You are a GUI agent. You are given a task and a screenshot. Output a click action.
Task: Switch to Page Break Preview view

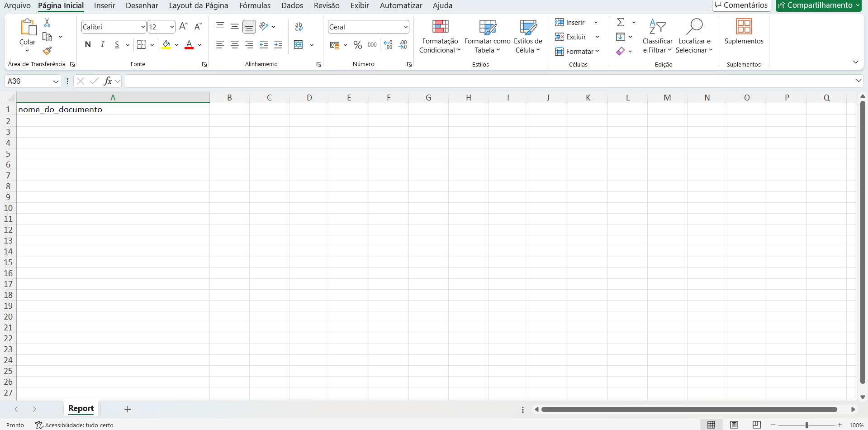click(757, 425)
